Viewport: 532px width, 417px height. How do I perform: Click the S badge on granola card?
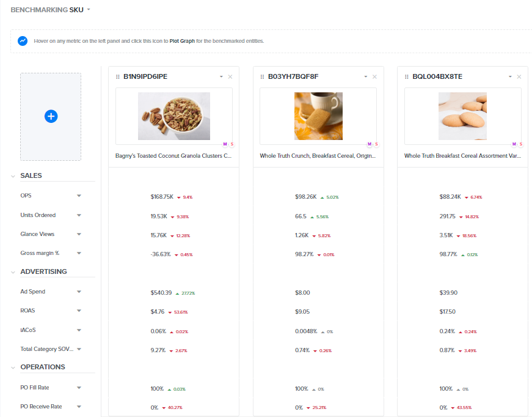click(232, 144)
